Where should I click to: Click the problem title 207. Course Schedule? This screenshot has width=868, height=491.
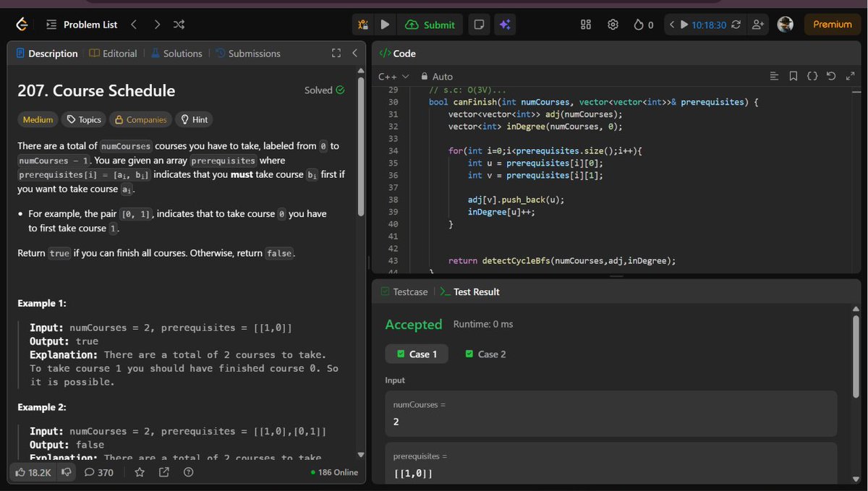pos(96,90)
